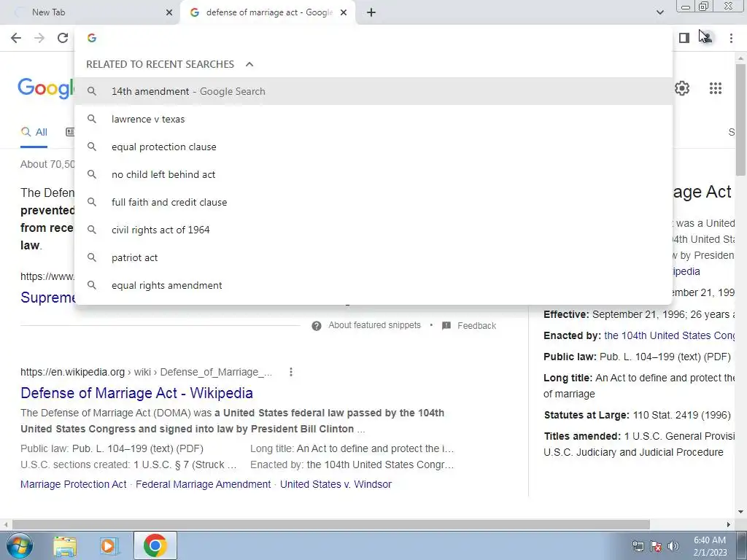Viewport: 747px width, 560px height.
Task: Open the Windows Start menu
Action: click(19, 545)
